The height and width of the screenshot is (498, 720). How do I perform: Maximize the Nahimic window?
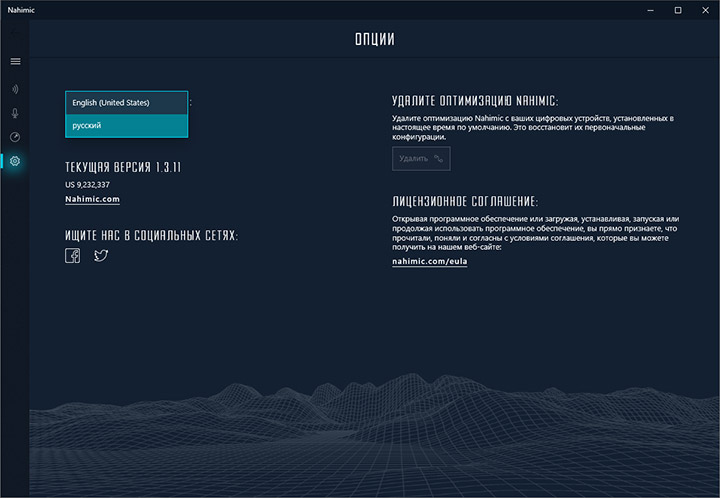click(x=678, y=10)
